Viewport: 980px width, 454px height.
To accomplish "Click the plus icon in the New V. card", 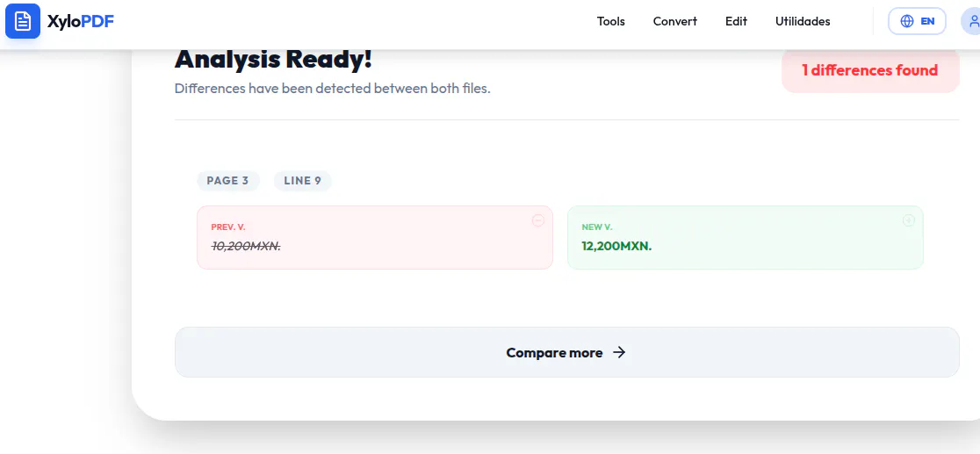I will [909, 220].
